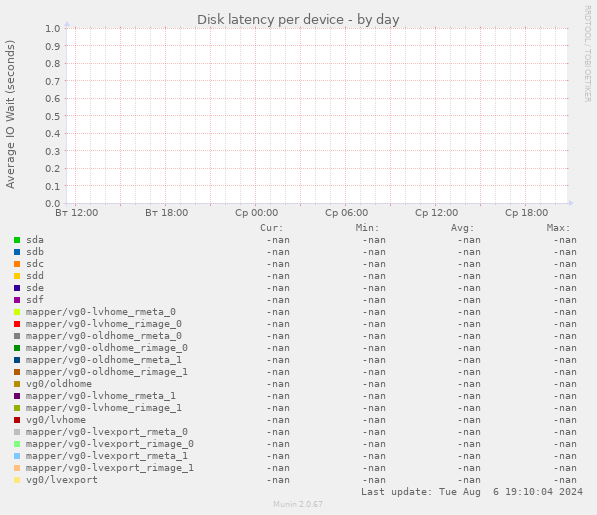Click the light blue lvexport_rmeta_1 legend swatch
The width and height of the screenshot is (597, 515).
(x=17, y=456)
